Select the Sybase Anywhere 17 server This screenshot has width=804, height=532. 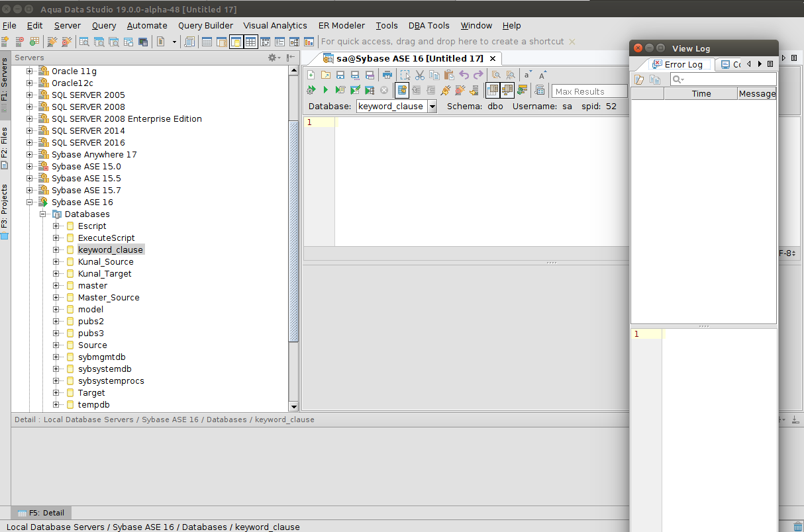(94, 154)
